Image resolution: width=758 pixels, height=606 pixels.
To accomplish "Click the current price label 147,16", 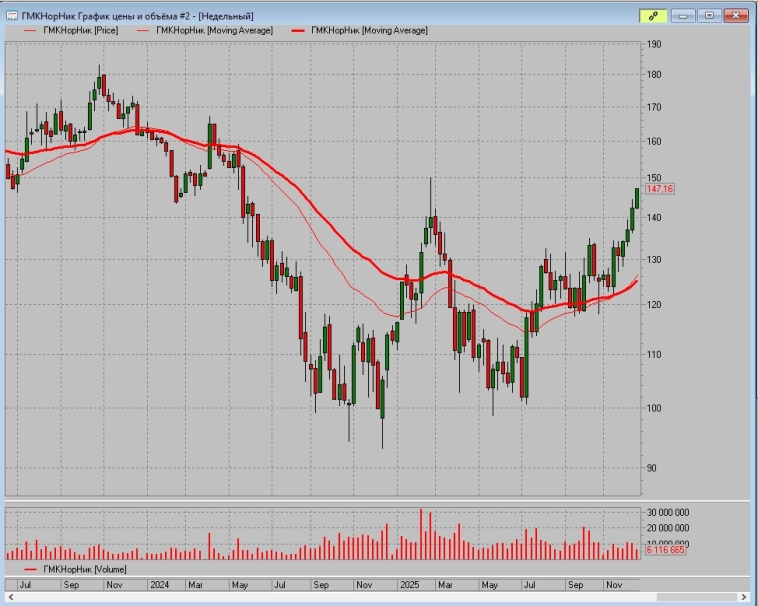I will coord(659,189).
